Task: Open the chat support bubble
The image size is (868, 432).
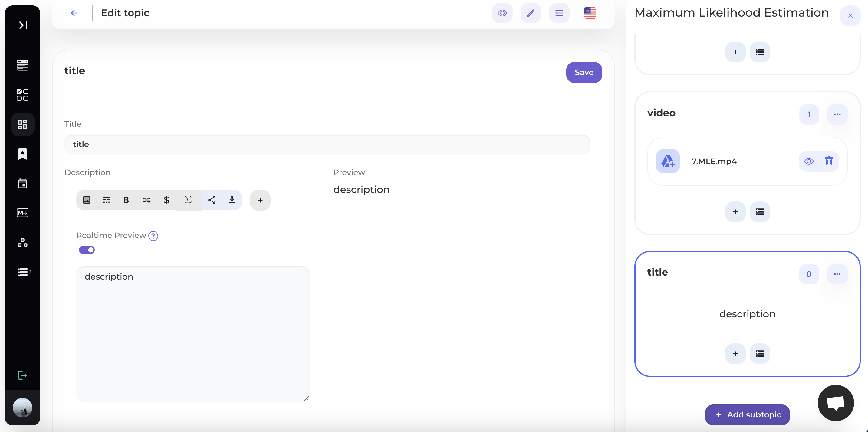Action: tap(836, 403)
